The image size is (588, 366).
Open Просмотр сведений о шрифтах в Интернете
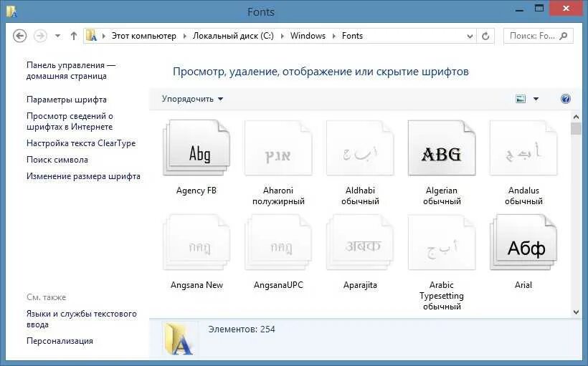pyautogui.click(x=70, y=121)
